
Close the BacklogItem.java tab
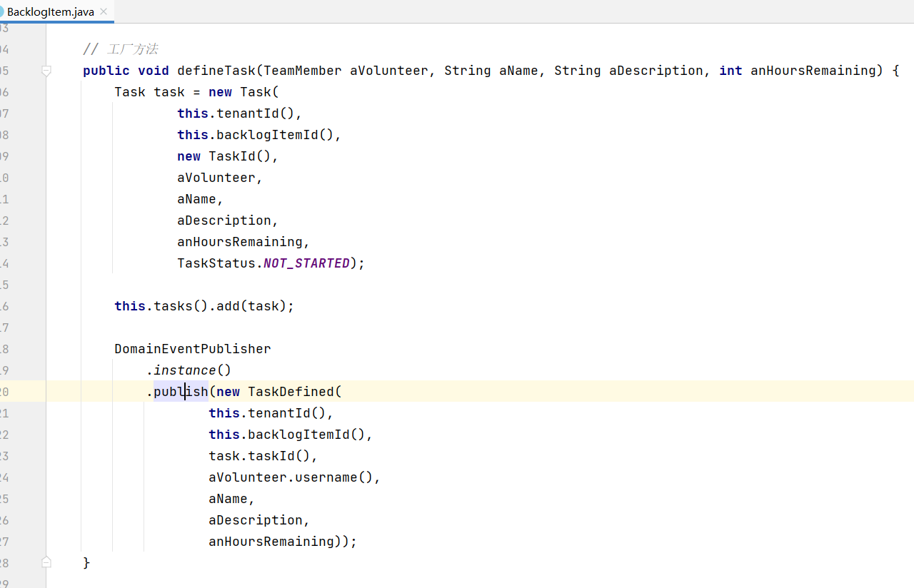(x=104, y=11)
